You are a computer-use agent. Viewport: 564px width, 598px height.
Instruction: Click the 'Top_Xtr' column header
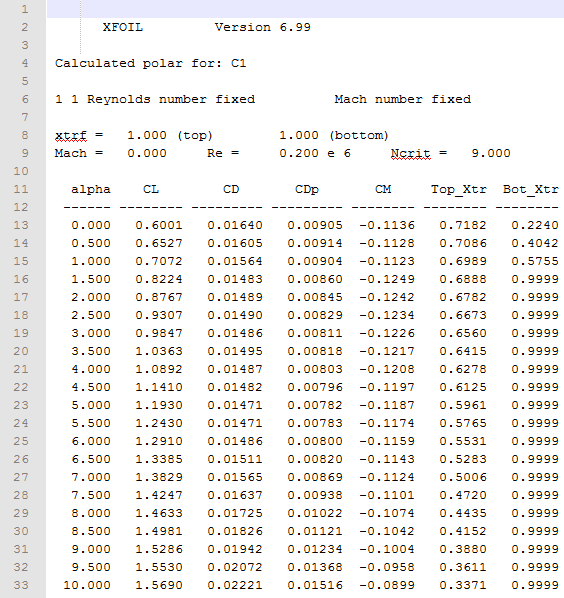[x=459, y=190]
